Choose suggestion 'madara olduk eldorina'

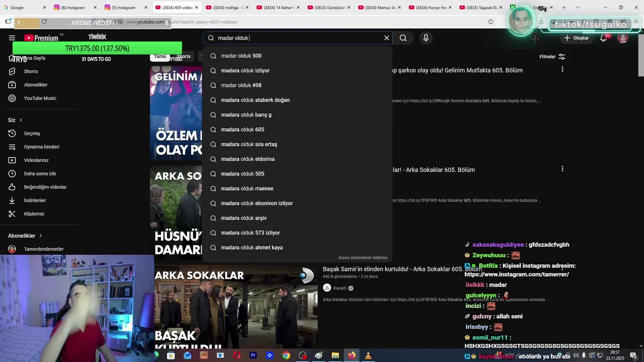297,159
